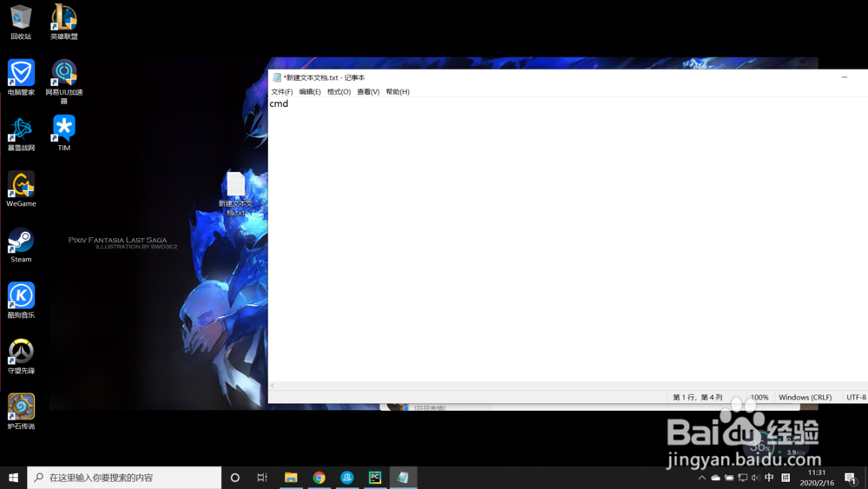This screenshot has height=489, width=868.
Task: Open Task View from the taskbar
Action: pyautogui.click(x=262, y=478)
